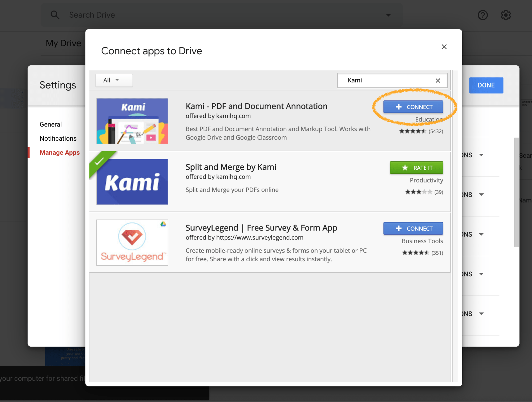Click the Search Drive magnifier icon
Screen dimensions: 532x402
tap(55, 15)
